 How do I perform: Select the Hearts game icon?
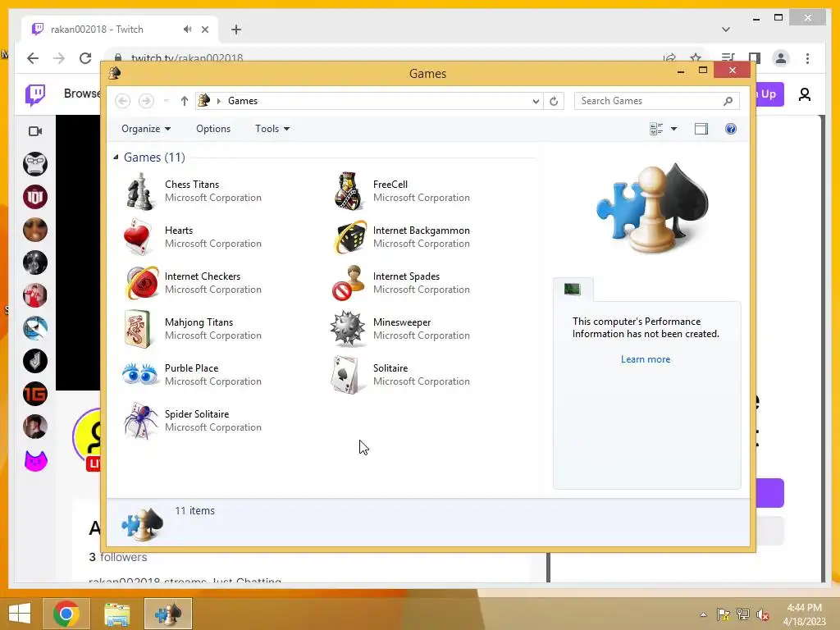138,237
